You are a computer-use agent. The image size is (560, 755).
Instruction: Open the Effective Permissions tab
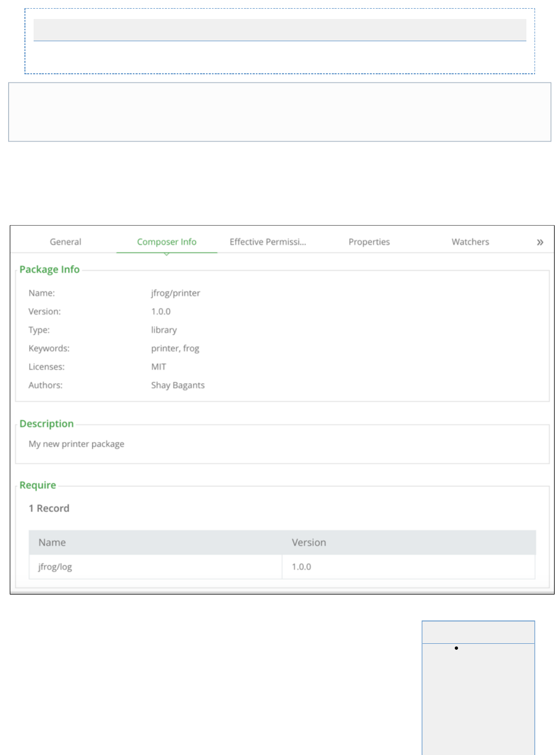[268, 242]
